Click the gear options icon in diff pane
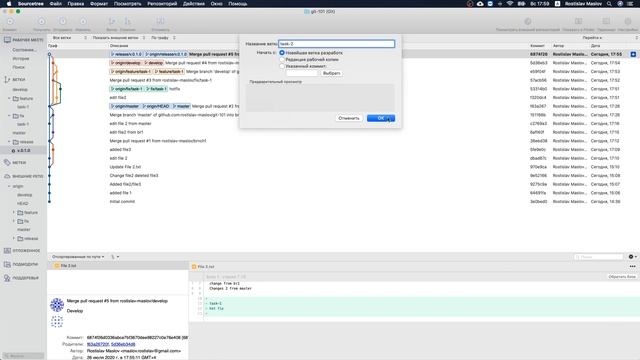Image resolution: width=640 pixels, height=360 pixels. click(631, 257)
